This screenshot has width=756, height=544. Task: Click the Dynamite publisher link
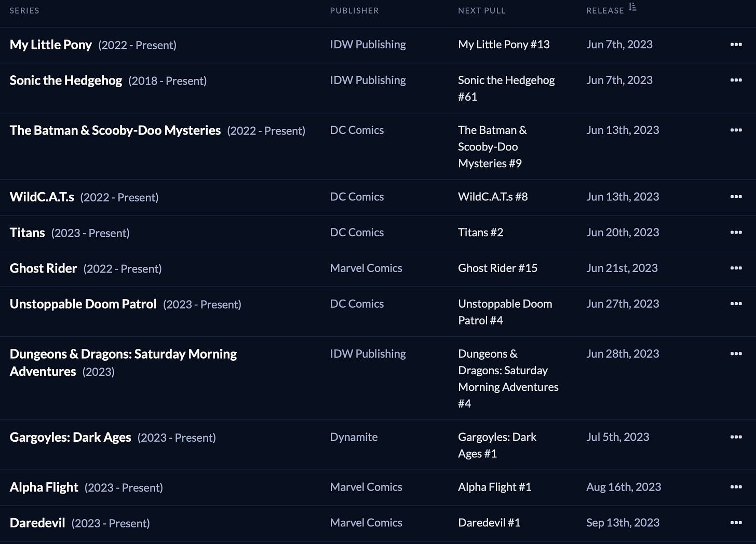click(x=354, y=437)
